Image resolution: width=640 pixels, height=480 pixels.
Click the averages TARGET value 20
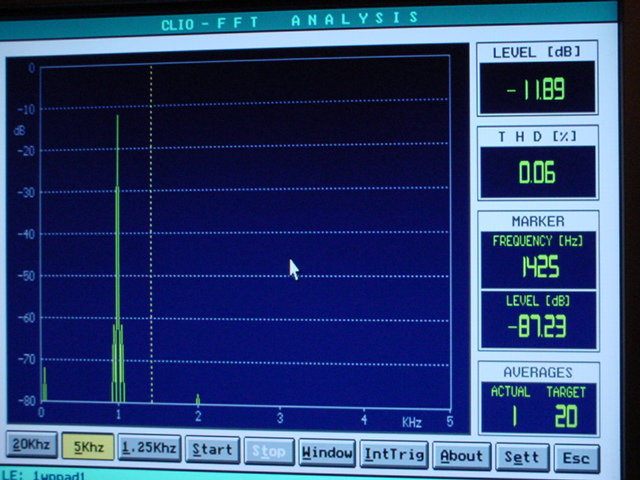point(566,416)
